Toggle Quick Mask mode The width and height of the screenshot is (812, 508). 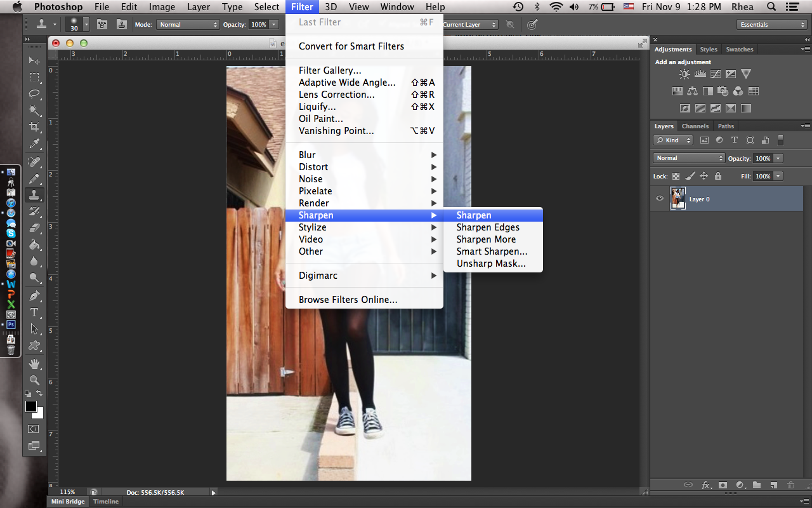coord(34,429)
